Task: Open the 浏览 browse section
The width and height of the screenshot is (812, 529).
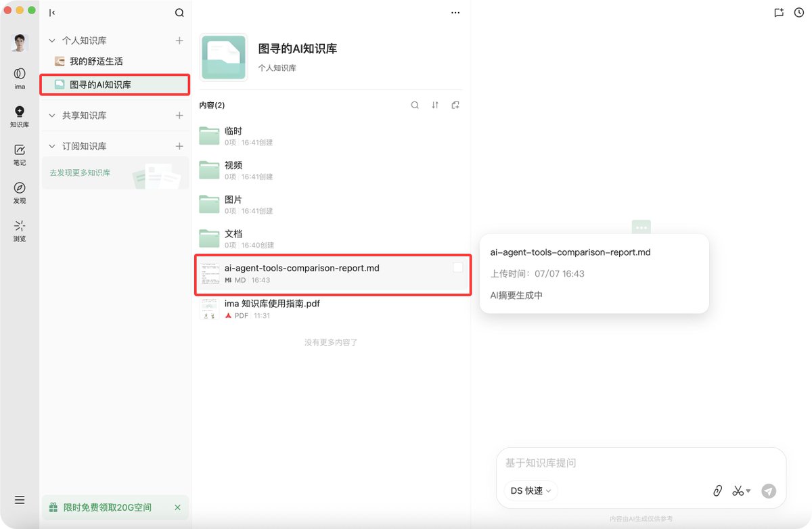Action: [x=20, y=230]
